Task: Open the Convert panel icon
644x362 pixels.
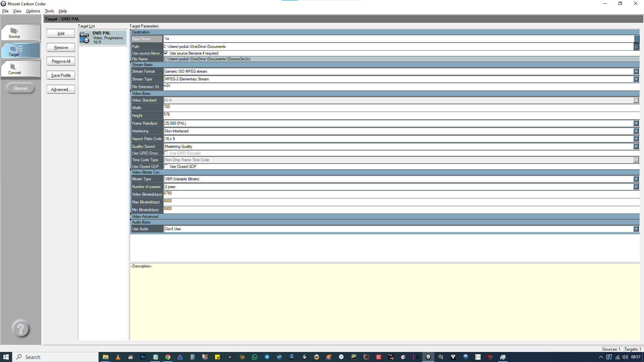Action: (21, 68)
